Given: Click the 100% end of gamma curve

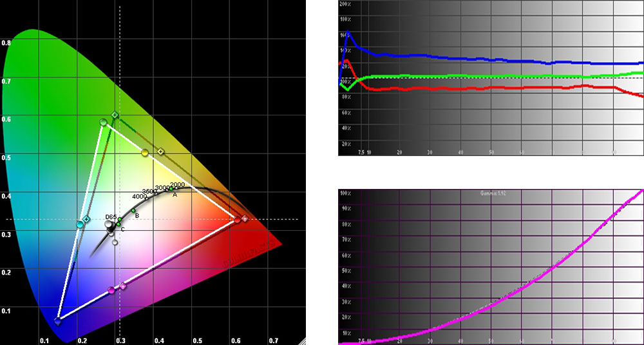Looking at the screenshot, I should tap(641, 191).
